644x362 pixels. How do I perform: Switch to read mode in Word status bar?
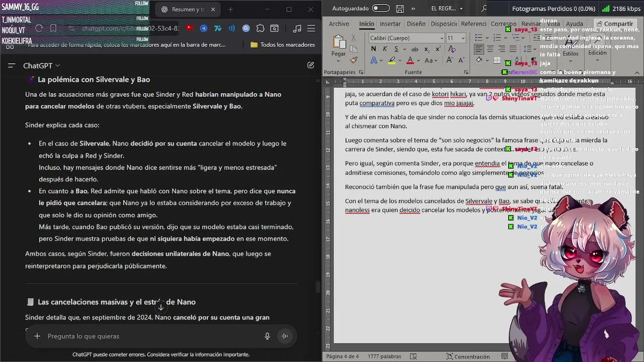pos(505,356)
